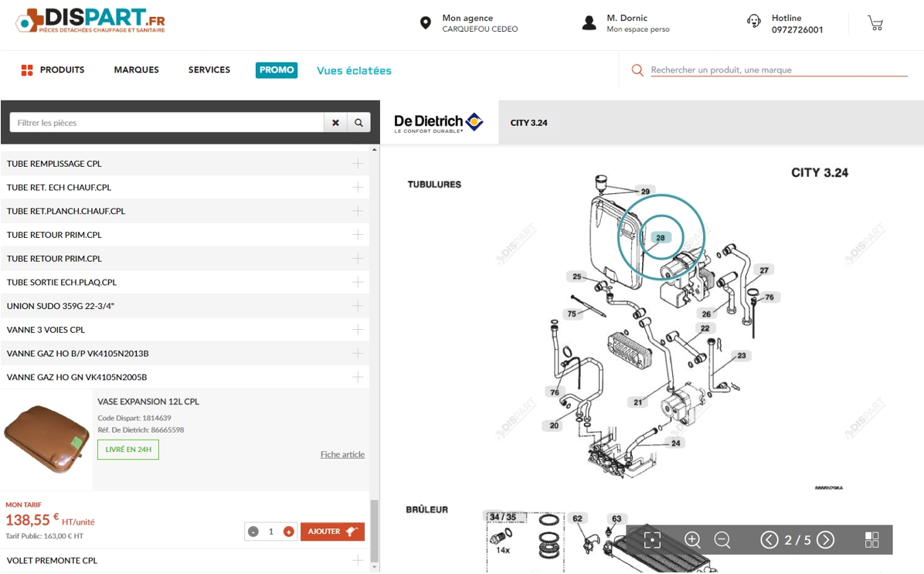Open the MARQUES menu
Viewport: 924px width, 574px height.
[x=137, y=70]
